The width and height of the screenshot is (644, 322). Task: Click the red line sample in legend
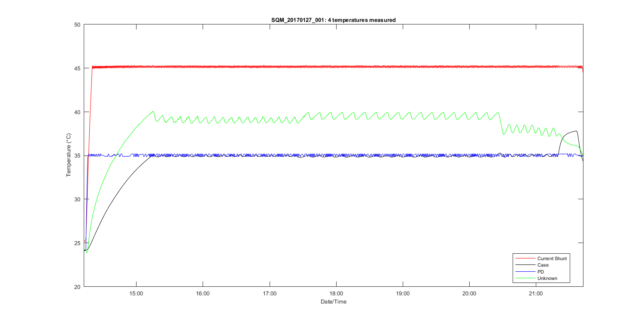tap(525, 258)
